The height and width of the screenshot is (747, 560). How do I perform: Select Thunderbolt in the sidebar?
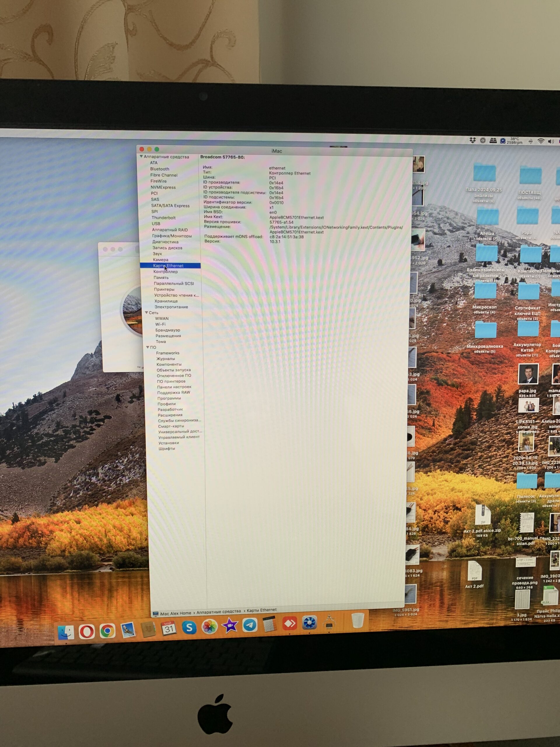click(163, 217)
